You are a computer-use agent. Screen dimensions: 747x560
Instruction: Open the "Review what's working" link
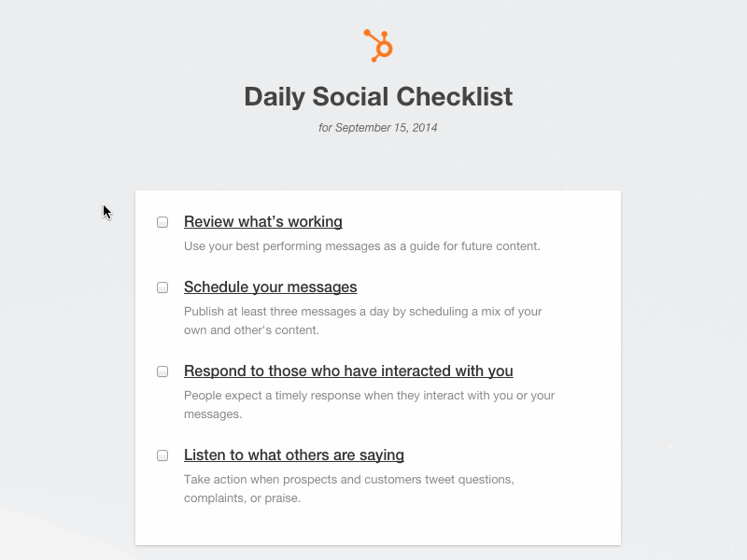(262, 221)
